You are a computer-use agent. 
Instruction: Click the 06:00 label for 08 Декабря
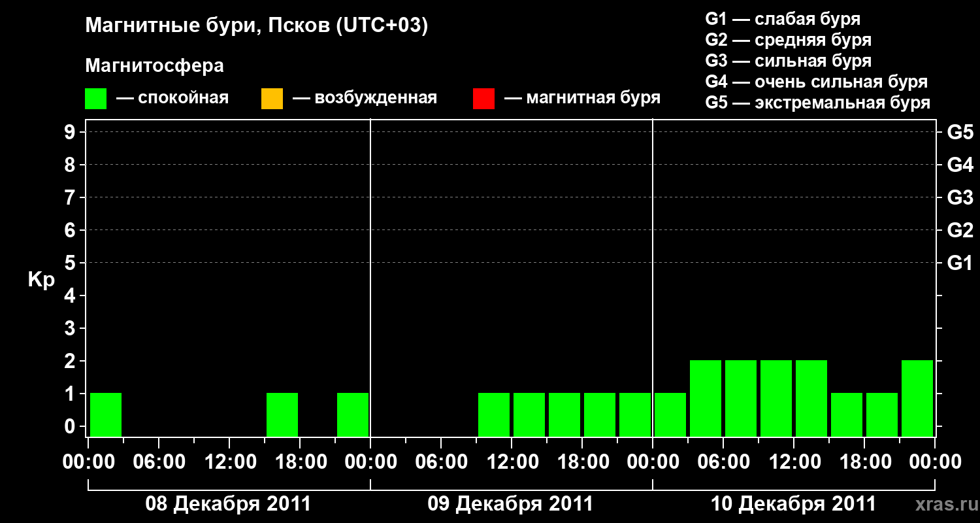point(159,462)
